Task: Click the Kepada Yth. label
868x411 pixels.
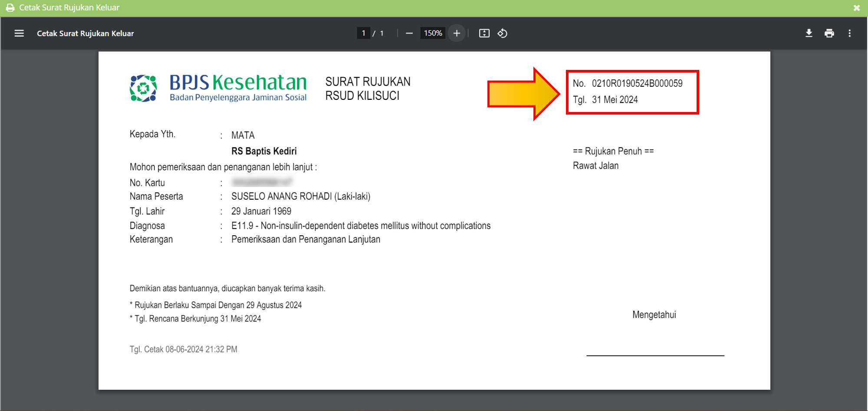Action: coord(152,134)
